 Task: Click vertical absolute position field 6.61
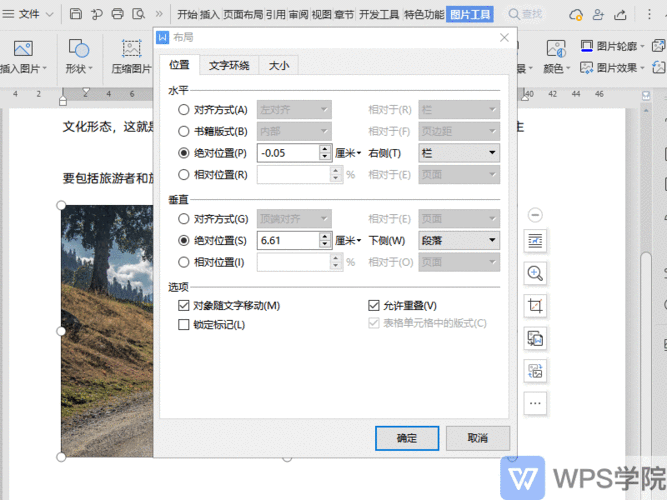[x=288, y=241]
